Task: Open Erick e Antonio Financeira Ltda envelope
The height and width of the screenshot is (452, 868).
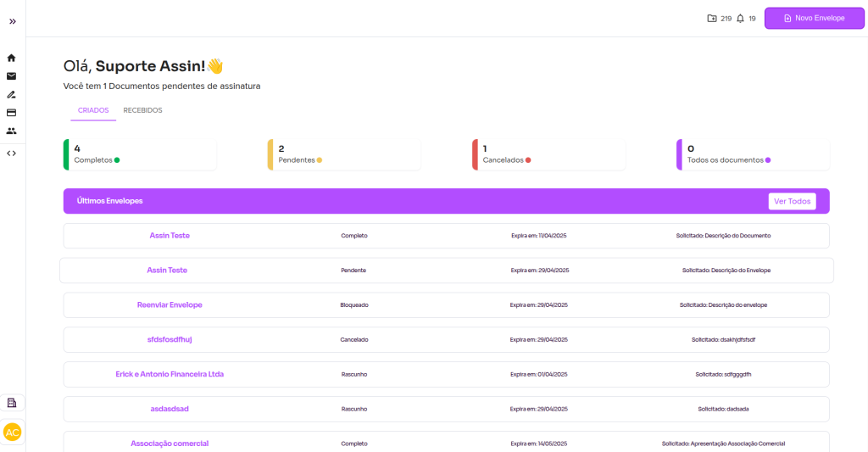Action: (170, 374)
